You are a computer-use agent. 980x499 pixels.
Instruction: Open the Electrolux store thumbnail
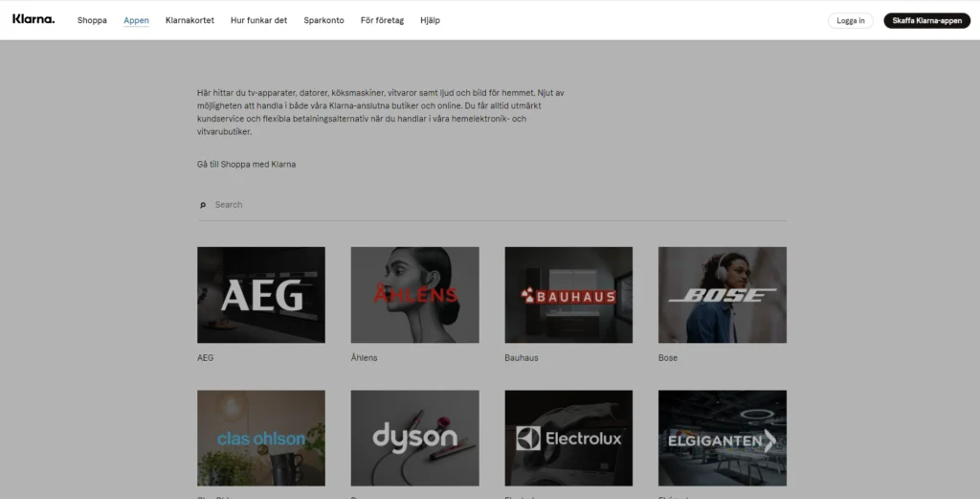(x=568, y=439)
